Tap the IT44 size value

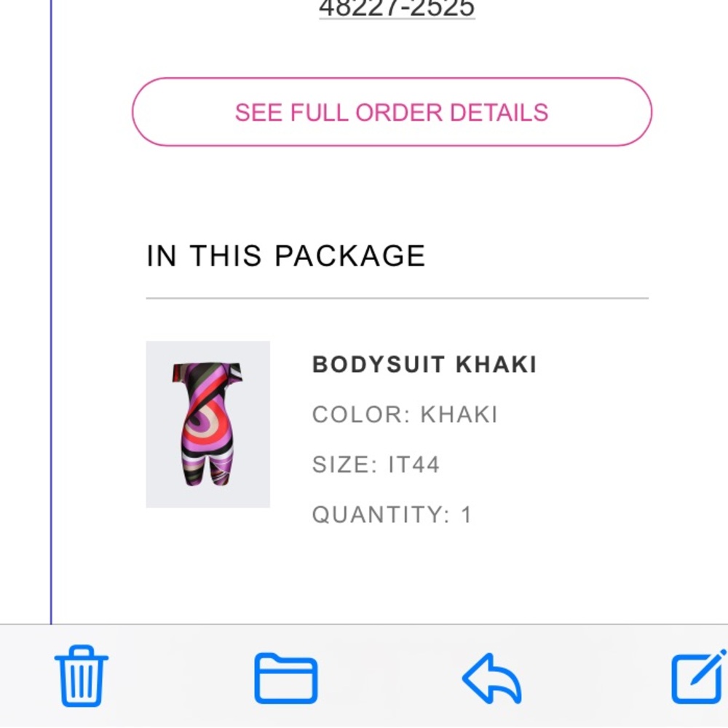414,464
